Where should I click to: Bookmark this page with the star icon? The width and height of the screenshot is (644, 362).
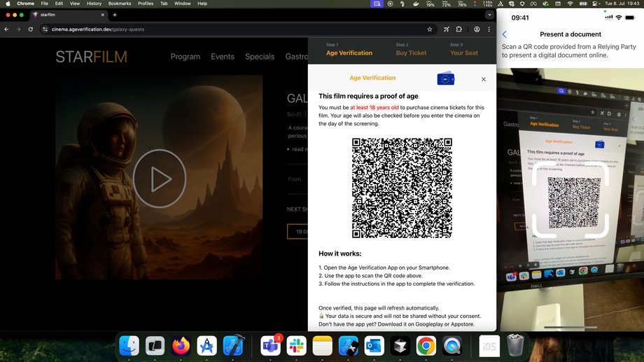pos(430,29)
